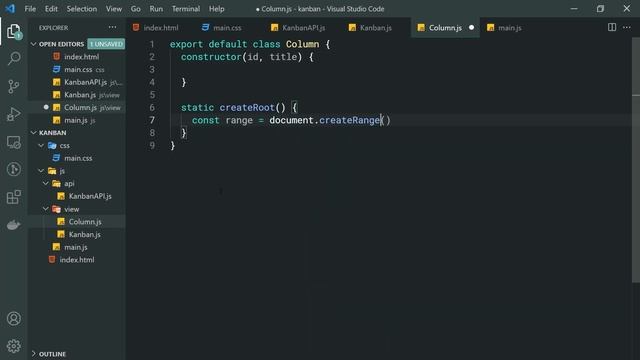This screenshot has height=360, width=640.
Task: Select main.js in Open Editors
Action: click(x=77, y=120)
